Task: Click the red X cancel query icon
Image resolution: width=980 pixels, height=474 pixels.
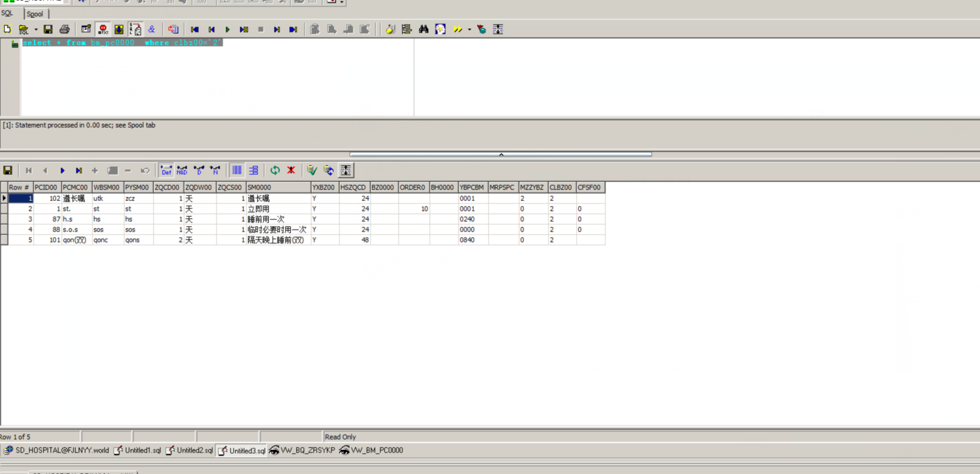Action: tap(291, 170)
